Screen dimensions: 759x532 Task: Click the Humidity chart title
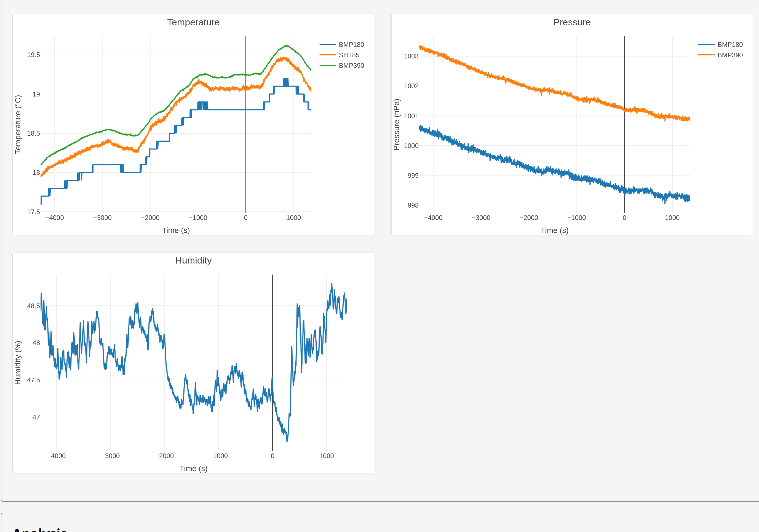click(x=193, y=260)
